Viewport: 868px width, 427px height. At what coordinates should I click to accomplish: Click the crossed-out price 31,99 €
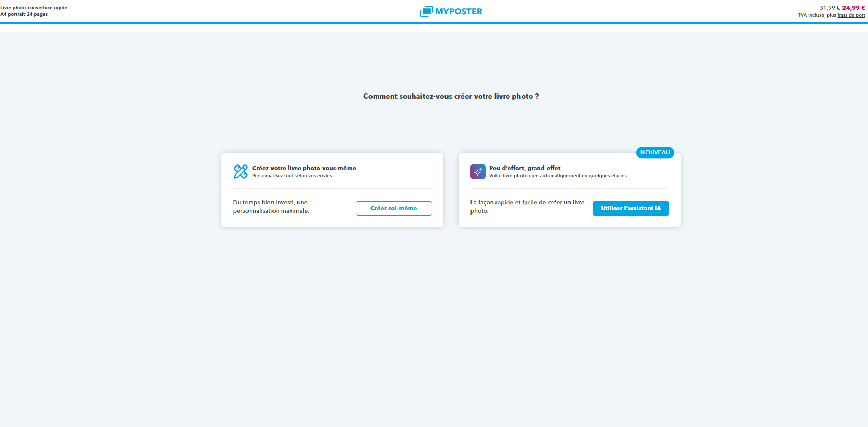829,8
